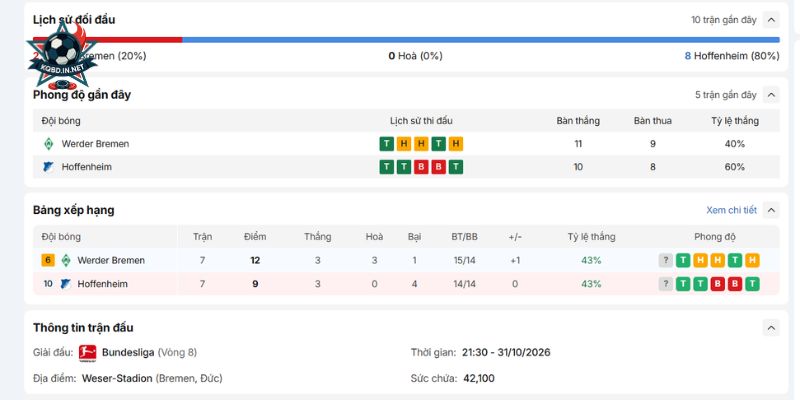Click Bàn thắng column header
The width and height of the screenshot is (800, 400).
click(x=578, y=121)
